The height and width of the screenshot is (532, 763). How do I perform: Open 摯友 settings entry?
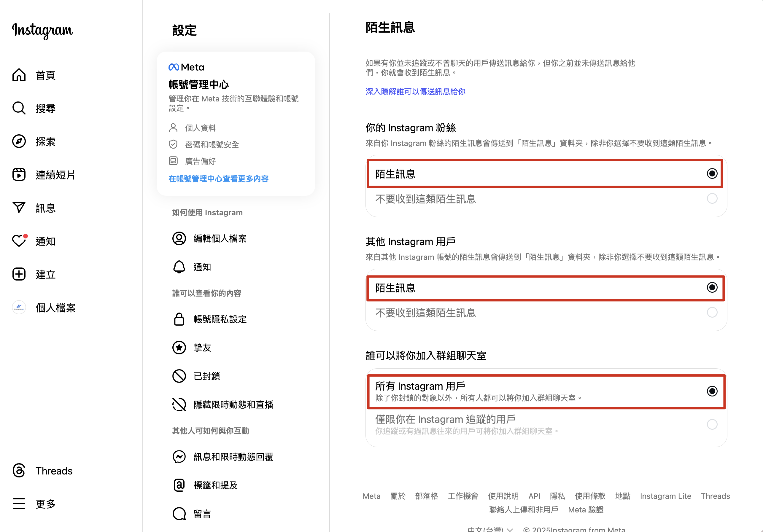(202, 348)
